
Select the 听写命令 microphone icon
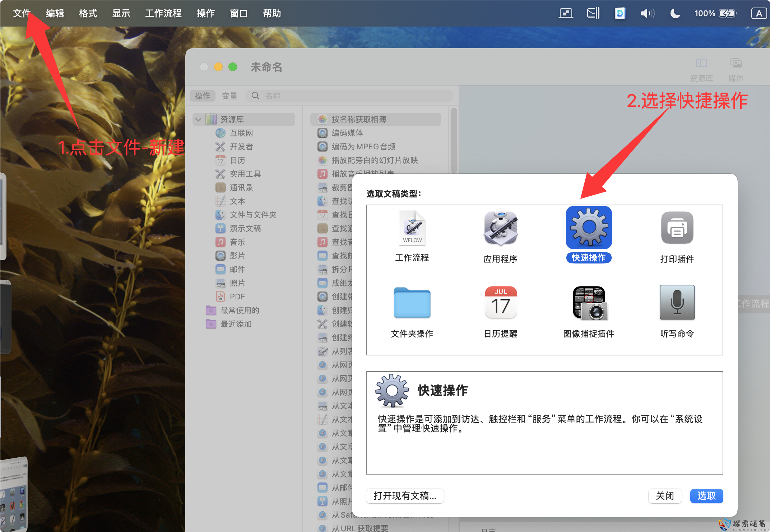pos(677,303)
